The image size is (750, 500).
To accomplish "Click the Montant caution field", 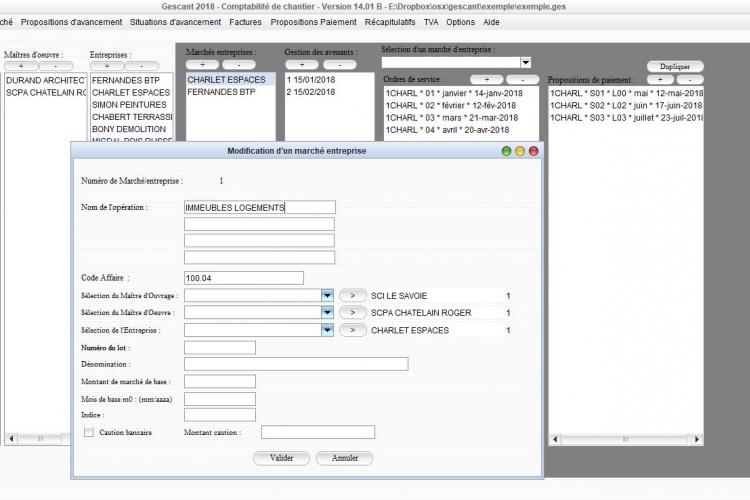I will pyautogui.click(x=318, y=432).
